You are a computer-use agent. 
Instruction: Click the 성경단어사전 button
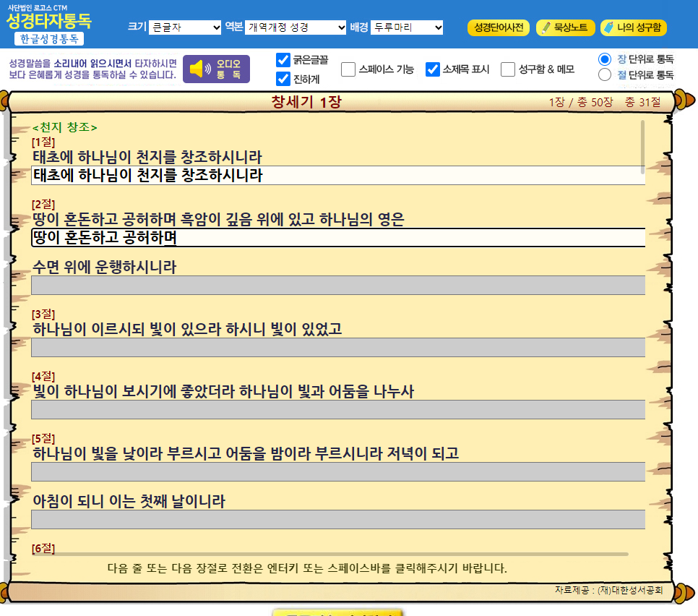(499, 27)
